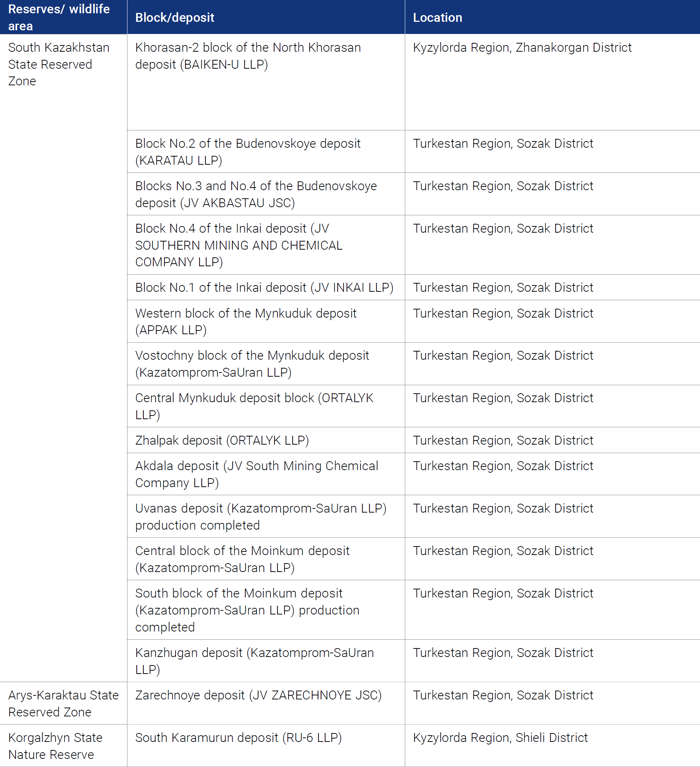The width and height of the screenshot is (700, 767).
Task: Click location cell in Block No.1 Inkai row
Action: 552,287
